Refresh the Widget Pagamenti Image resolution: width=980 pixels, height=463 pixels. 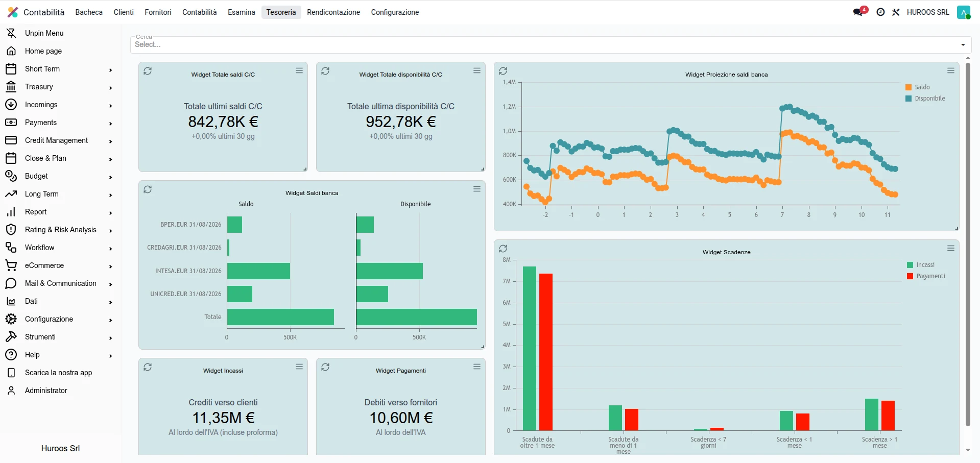325,367
